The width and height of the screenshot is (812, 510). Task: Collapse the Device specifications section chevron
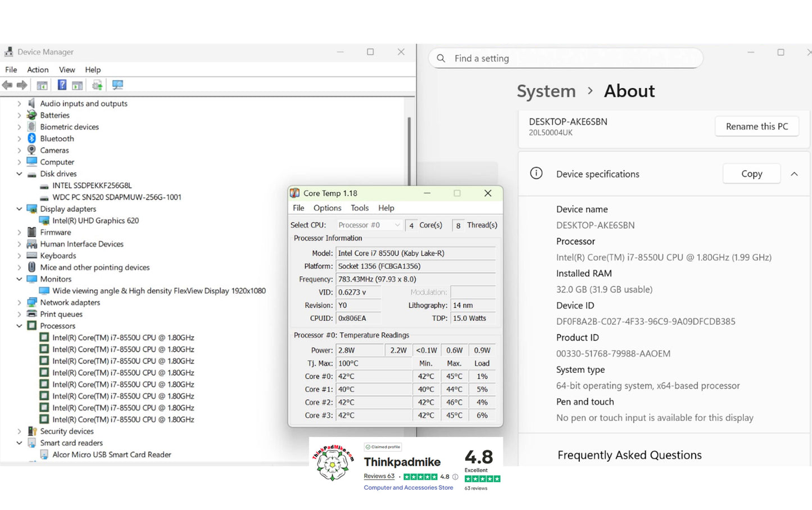tap(794, 174)
